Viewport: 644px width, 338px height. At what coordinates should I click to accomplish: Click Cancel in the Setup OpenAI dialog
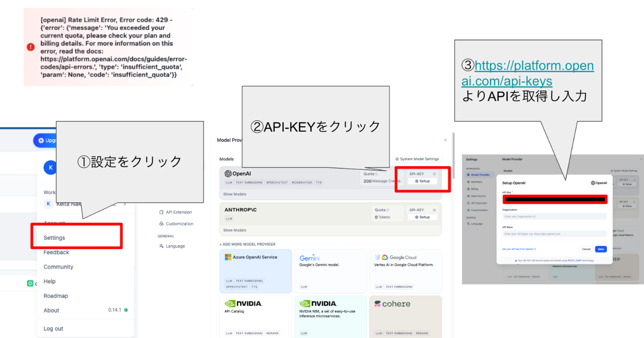coord(586,249)
